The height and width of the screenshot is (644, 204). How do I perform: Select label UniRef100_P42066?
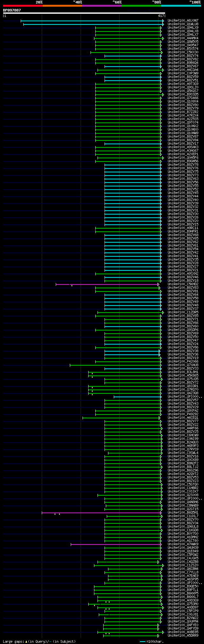pyautogui.click(x=183, y=361)
